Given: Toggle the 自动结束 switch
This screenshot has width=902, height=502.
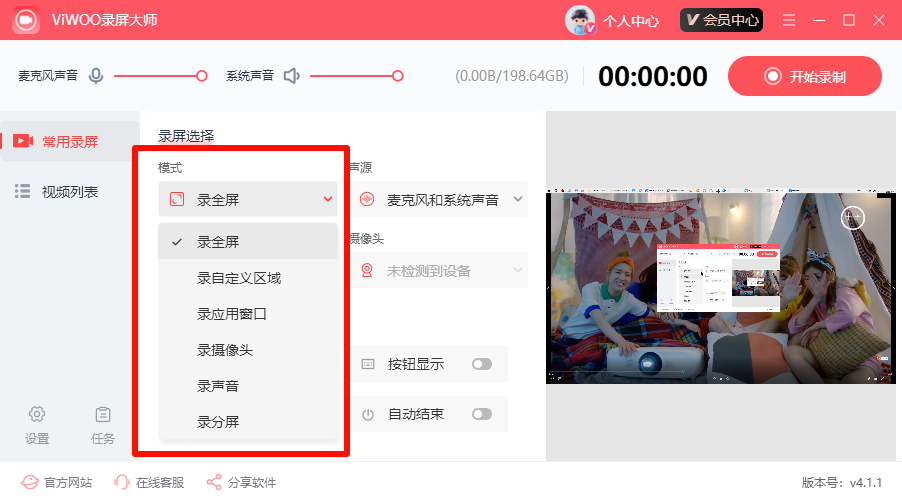Looking at the screenshot, I should [481, 414].
